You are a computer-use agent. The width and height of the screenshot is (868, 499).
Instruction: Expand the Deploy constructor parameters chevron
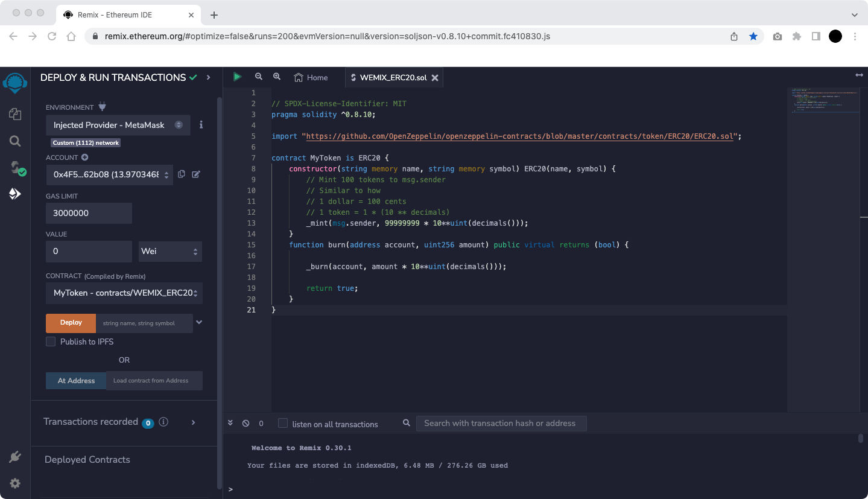tap(199, 323)
